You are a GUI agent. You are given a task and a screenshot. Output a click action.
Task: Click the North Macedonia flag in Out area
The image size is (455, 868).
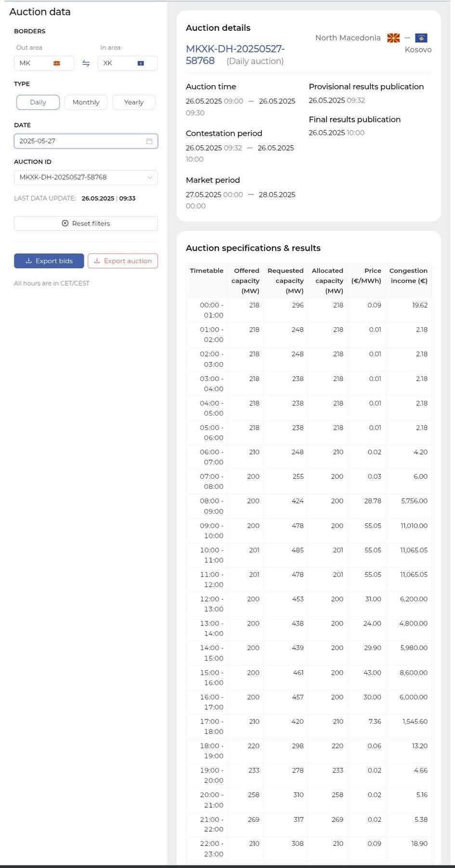[x=57, y=64]
